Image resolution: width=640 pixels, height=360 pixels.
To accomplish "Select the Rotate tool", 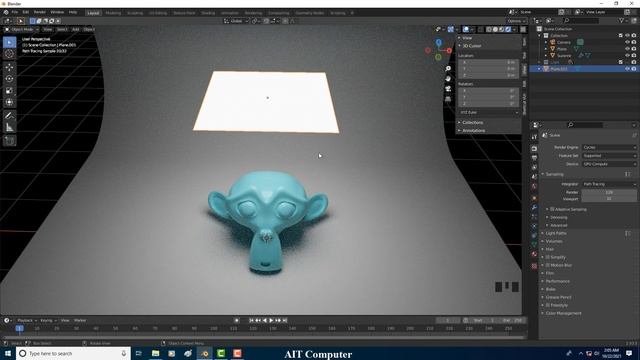I will (x=9, y=79).
